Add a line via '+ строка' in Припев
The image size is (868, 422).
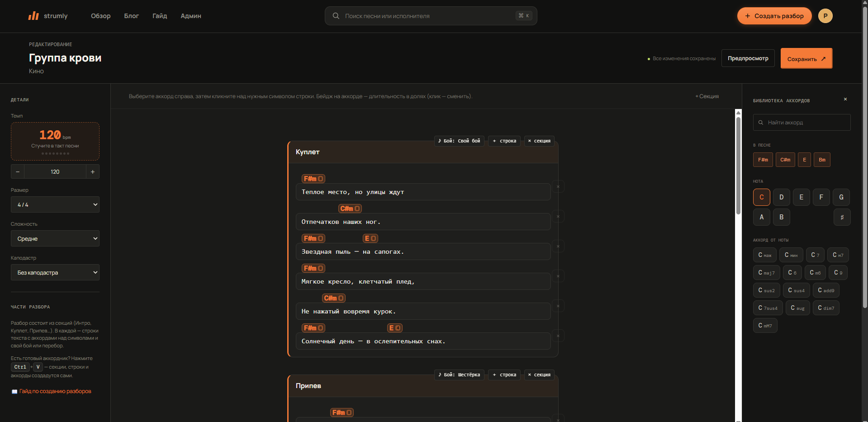click(x=504, y=375)
